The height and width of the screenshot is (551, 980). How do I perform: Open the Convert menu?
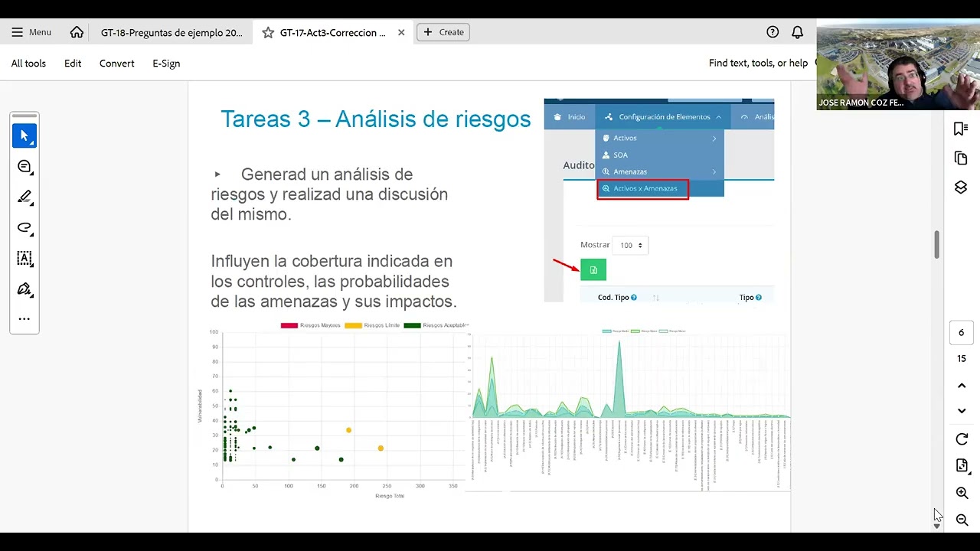(x=116, y=64)
